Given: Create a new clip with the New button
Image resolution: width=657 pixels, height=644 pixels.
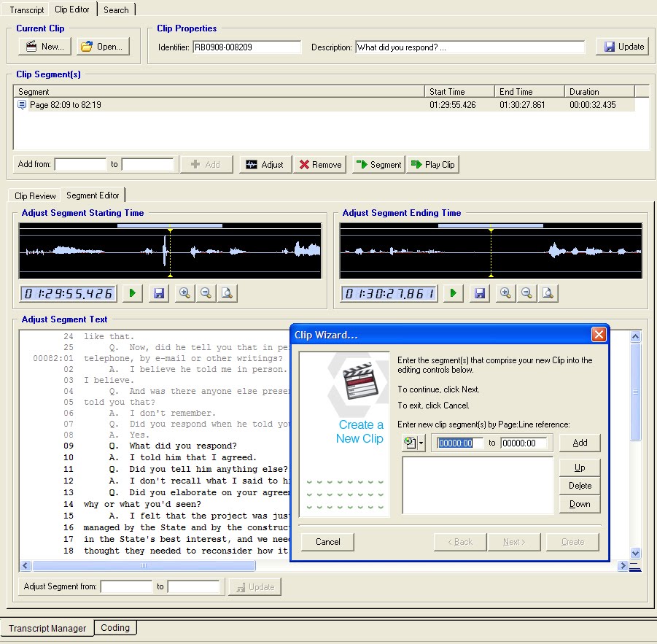Looking at the screenshot, I should [x=44, y=46].
